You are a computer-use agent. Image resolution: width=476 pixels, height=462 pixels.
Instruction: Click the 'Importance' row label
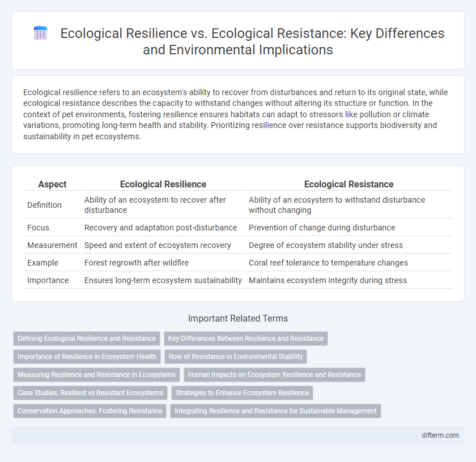[x=48, y=280]
